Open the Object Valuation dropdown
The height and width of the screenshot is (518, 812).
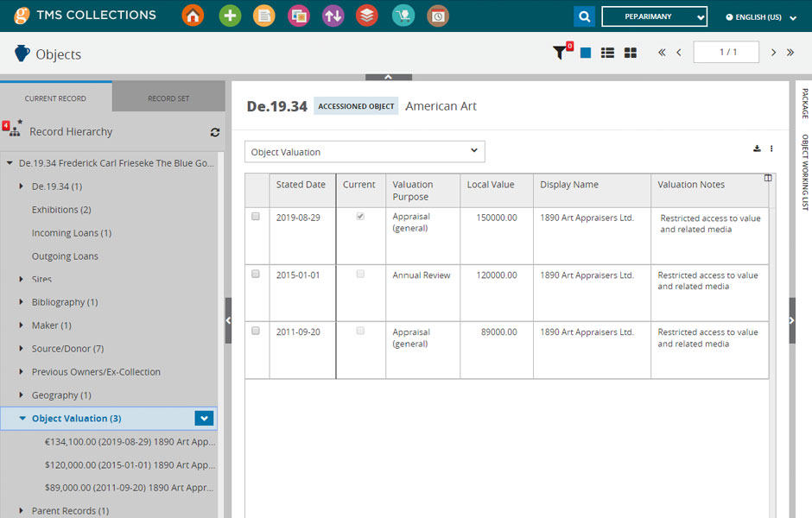point(365,152)
